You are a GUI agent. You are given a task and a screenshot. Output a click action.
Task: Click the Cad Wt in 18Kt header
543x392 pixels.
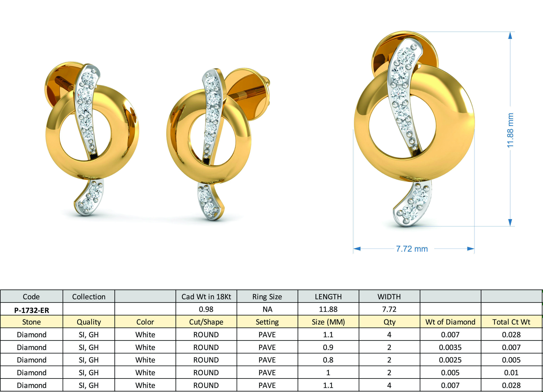coord(206,297)
